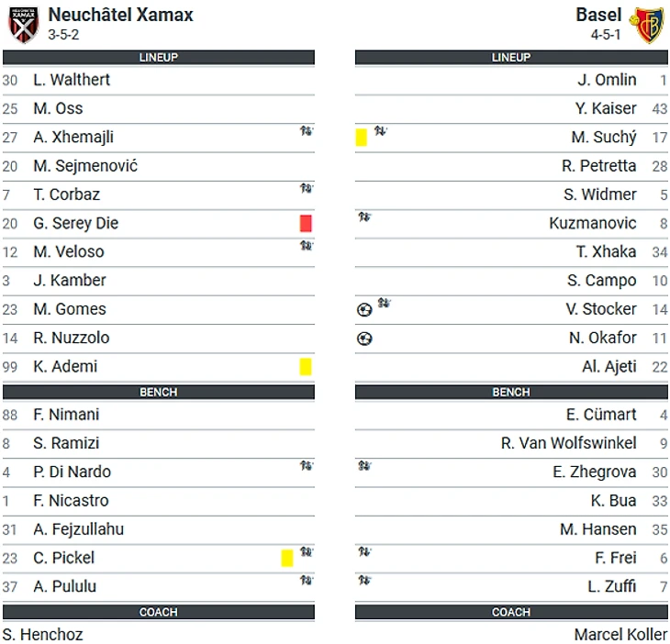Open player L. Walthert
670x644 pixels.
(72, 80)
